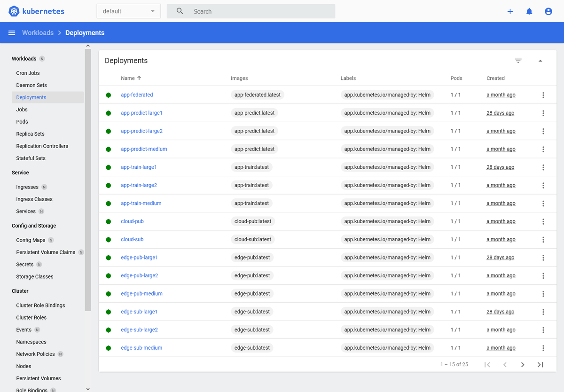Open Persistent Volume Claims in sidebar
Screen dimensions: 564x392
point(46,252)
